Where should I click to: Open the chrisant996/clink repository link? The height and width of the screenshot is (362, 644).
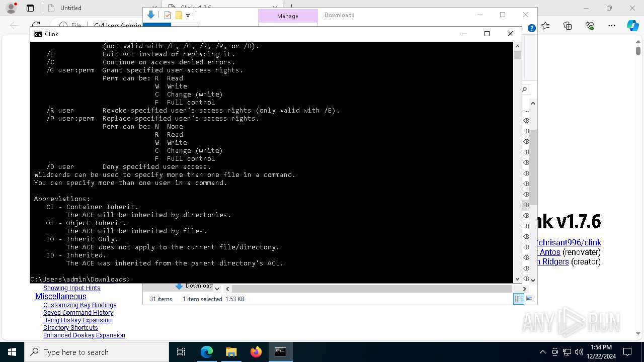coord(569,242)
